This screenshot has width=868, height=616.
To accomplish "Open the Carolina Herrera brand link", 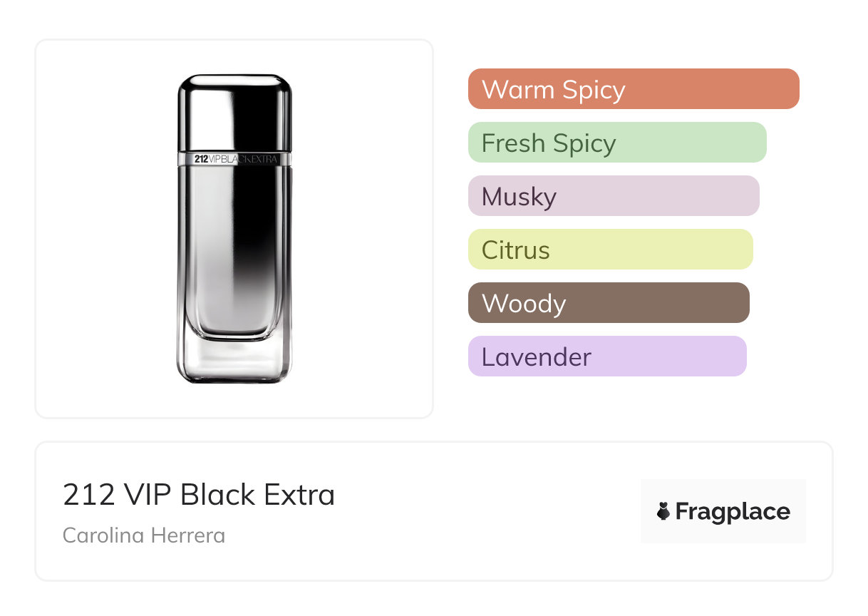I will (x=144, y=535).
